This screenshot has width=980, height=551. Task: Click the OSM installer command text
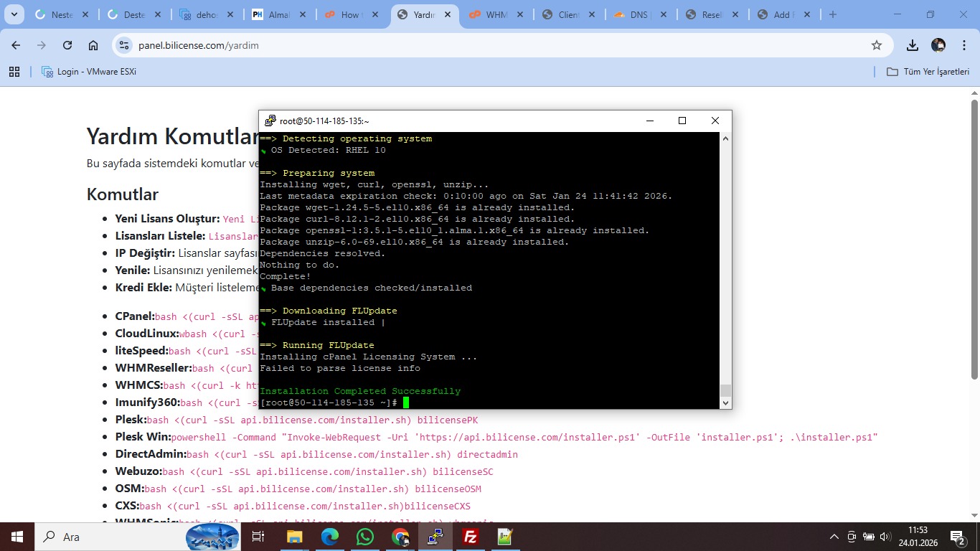313,489
